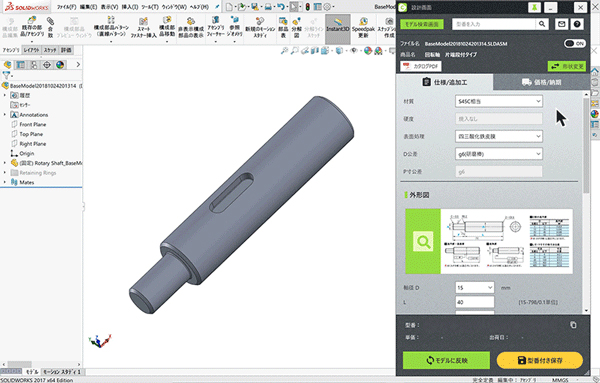Open the surface treatment dropdown

(499, 136)
